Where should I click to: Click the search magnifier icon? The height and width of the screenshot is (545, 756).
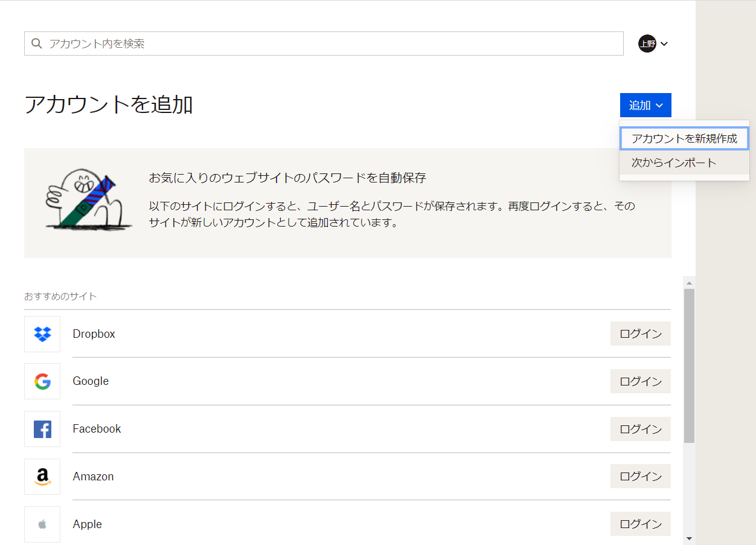pyautogui.click(x=37, y=44)
